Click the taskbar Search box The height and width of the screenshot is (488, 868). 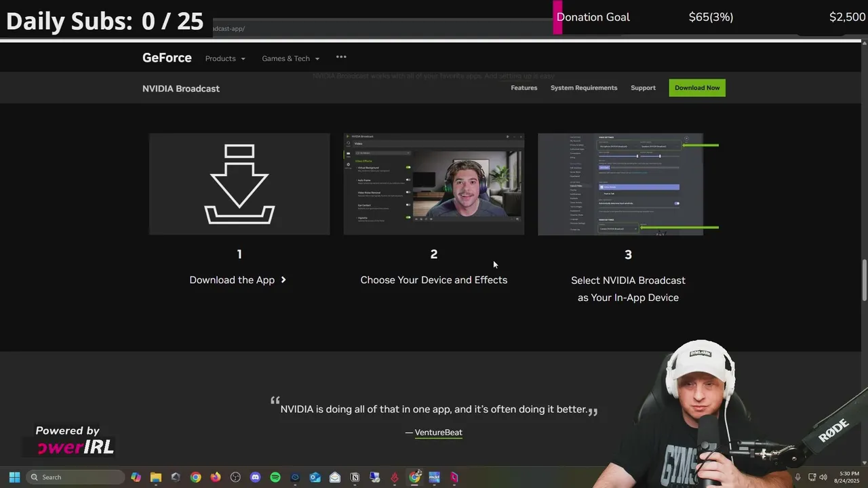pyautogui.click(x=76, y=477)
